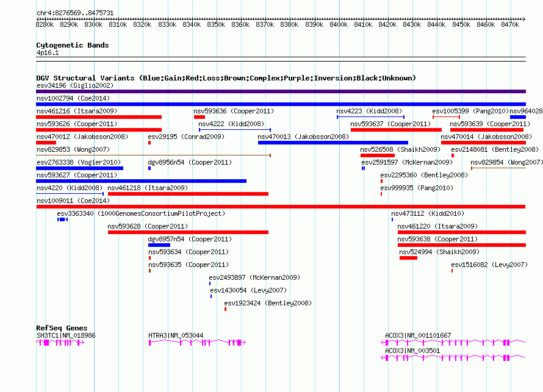Click the HTRA3 magenta gene glyph
The image size is (543, 392).
[197, 343]
